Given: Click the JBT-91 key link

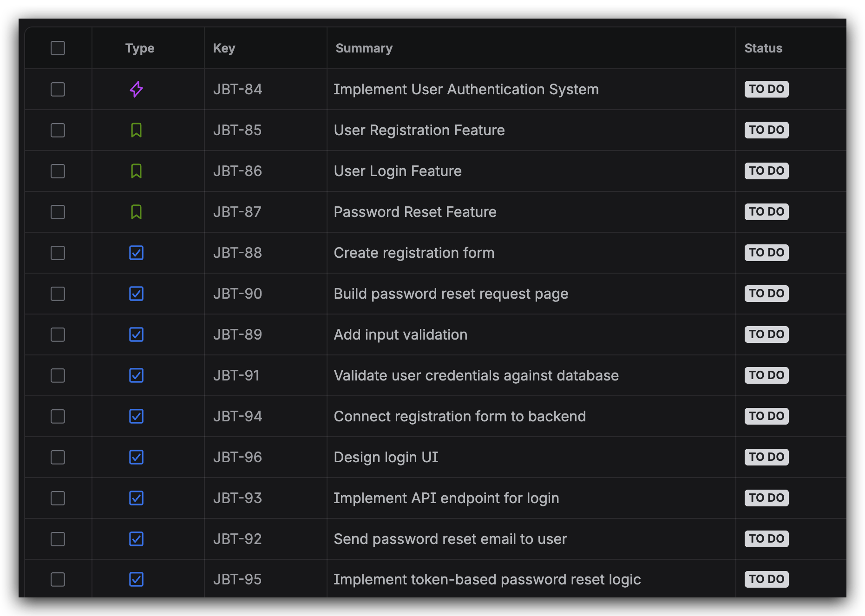Looking at the screenshot, I should click(237, 375).
